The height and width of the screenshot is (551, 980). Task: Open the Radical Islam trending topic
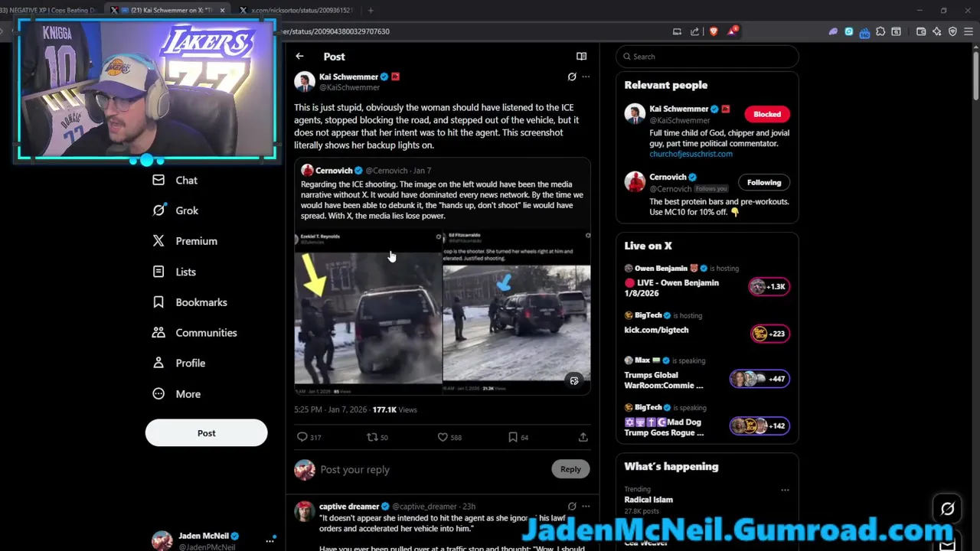648,500
